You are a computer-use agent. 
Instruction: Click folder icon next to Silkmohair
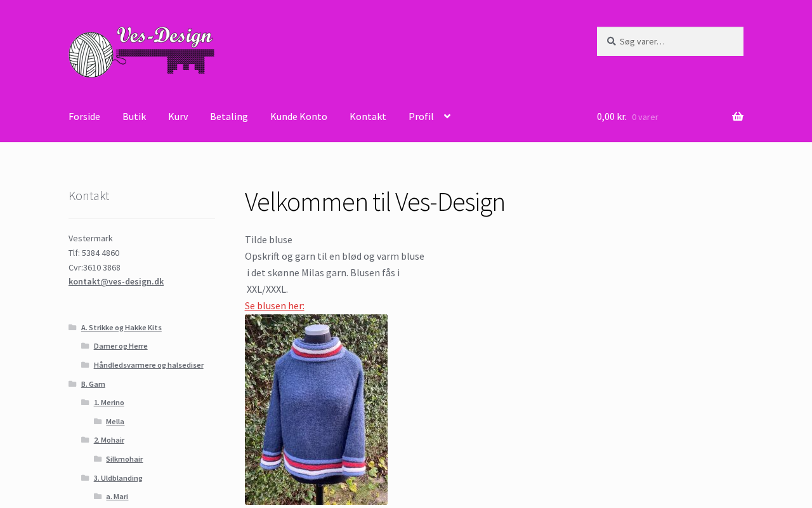click(x=98, y=458)
